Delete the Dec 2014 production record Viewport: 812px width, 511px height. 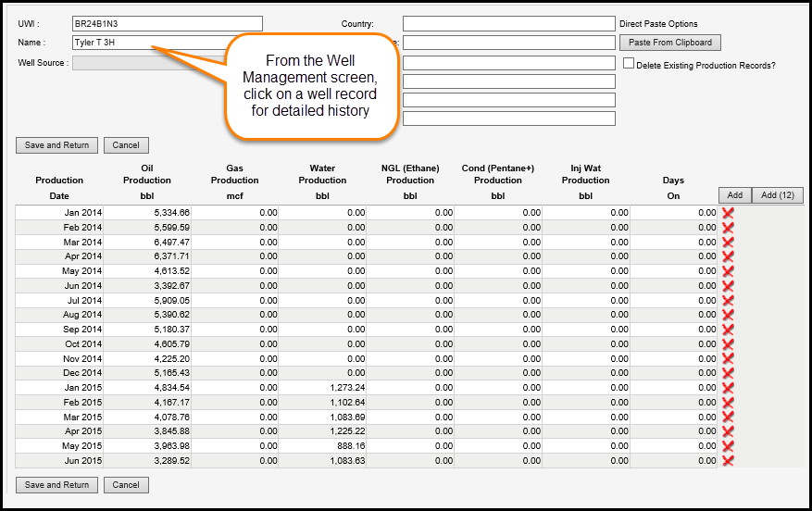[728, 373]
